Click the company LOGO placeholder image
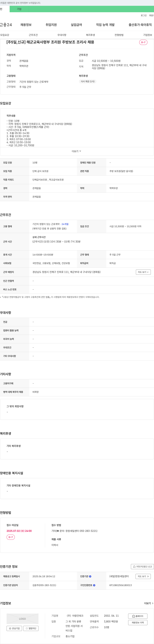The width and height of the screenshot is (154, 644). point(22,619)
